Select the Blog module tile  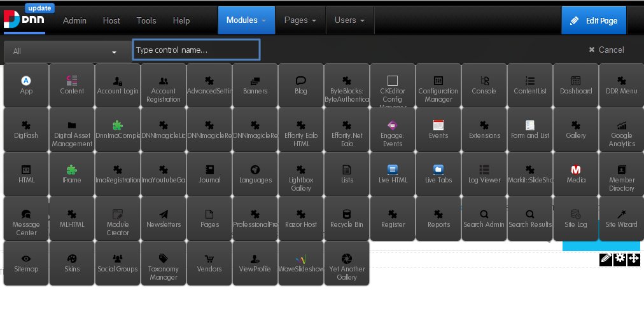click(301, 85)
